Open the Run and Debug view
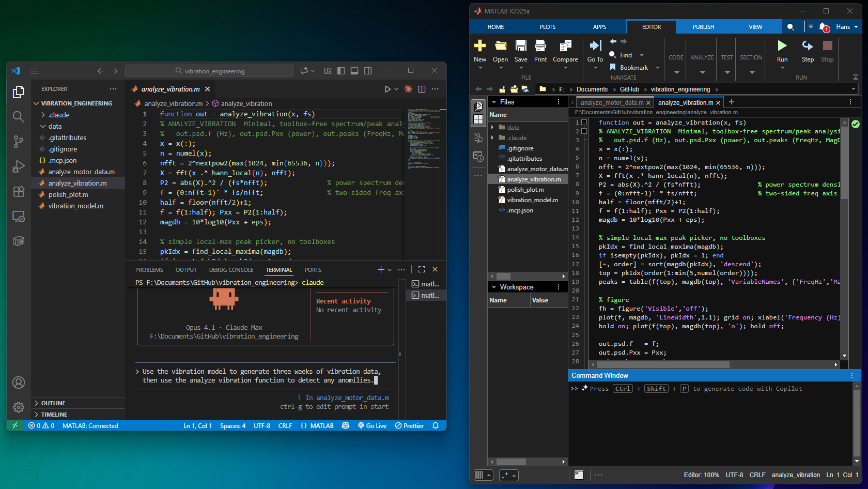Image resolution: width=868 pixels, height=489 pixels. click(x=19, y=166)
